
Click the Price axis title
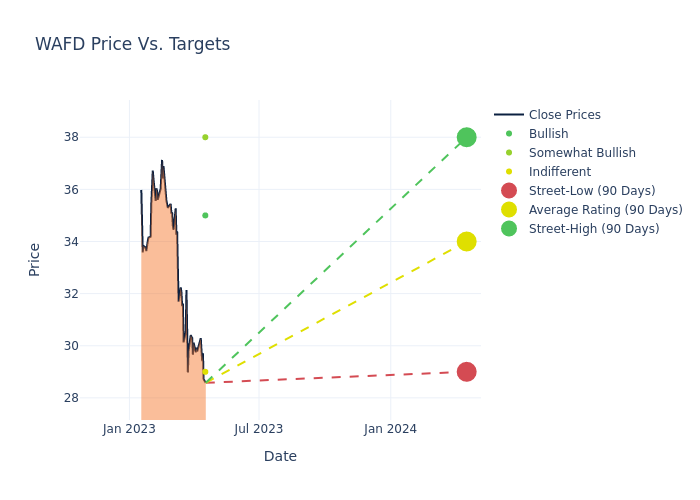[35, 259]
